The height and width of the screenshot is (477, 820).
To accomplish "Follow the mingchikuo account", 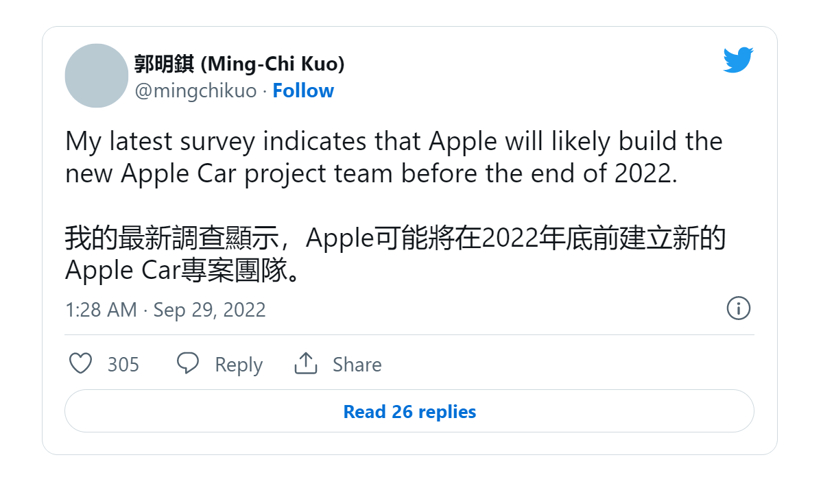I will click(303, 90).
